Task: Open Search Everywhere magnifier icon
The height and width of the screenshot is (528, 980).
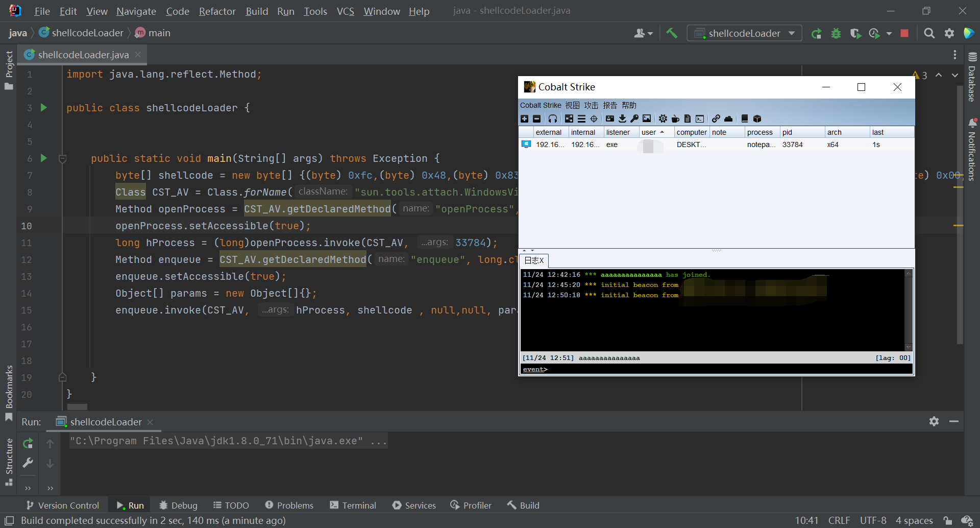Action: click(x=929, y=33)
